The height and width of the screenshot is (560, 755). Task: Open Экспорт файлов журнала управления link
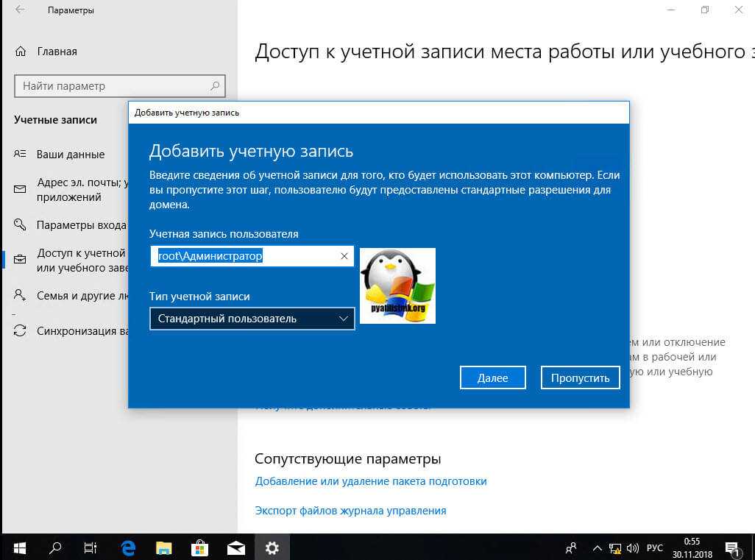click(350, 511)
